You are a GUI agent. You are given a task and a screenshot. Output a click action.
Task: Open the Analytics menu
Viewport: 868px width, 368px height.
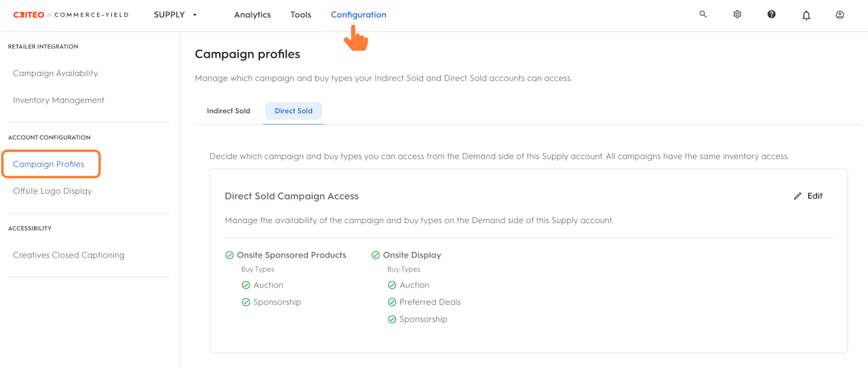tap(252, 15)
